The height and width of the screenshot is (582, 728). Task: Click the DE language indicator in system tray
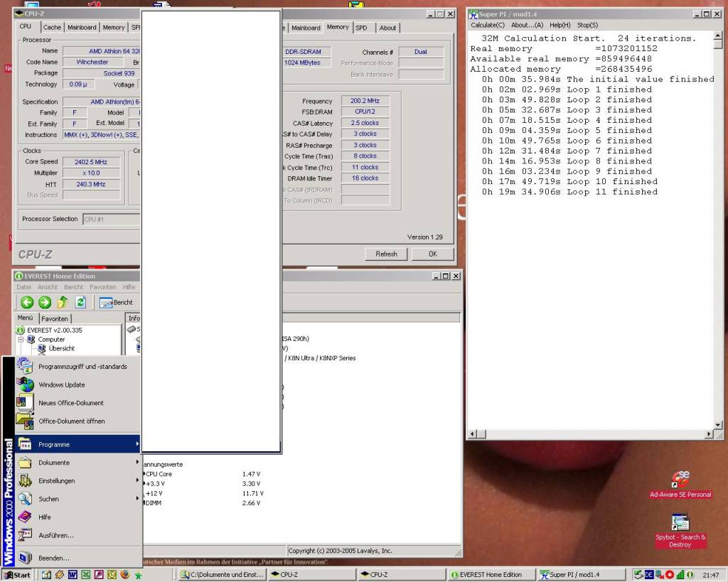648,575
